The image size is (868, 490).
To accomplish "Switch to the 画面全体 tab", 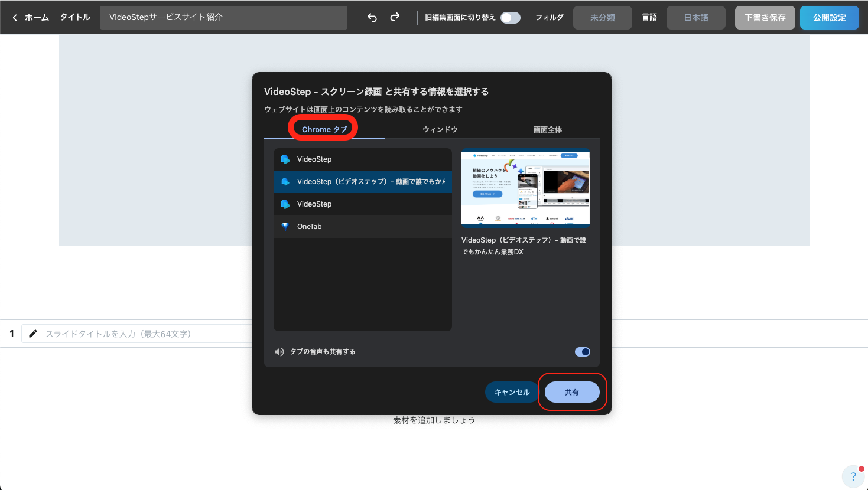I will click(548, 129).
